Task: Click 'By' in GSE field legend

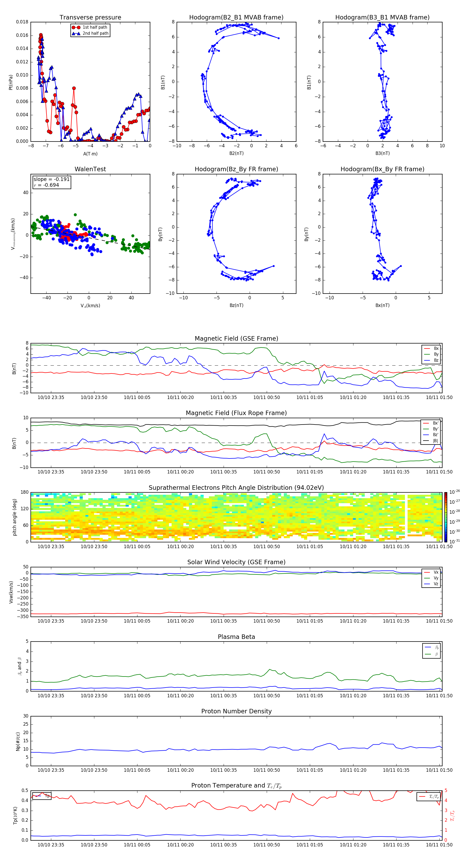Action: tap(436, 355)
